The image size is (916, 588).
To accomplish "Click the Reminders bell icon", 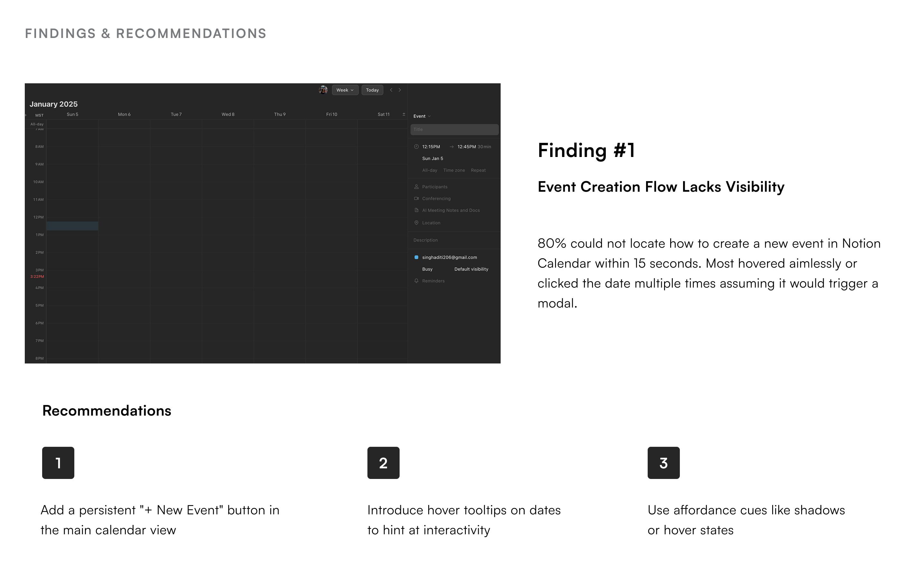I will point(416,281).
